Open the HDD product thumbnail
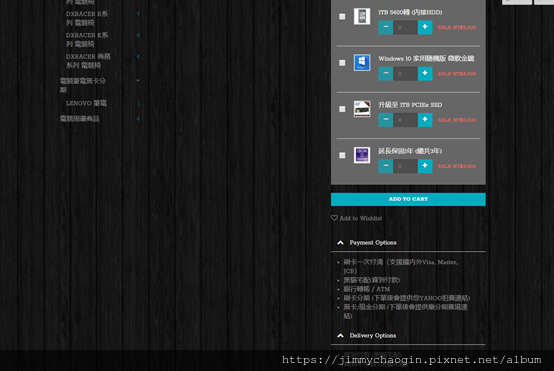This screenshot has width=554, height=371. [x=362, y=16]
